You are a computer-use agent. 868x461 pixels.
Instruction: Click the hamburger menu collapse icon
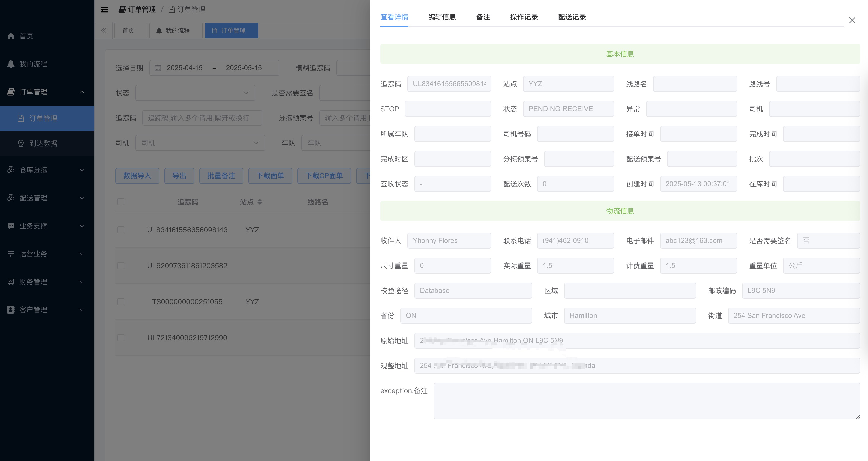104,10
